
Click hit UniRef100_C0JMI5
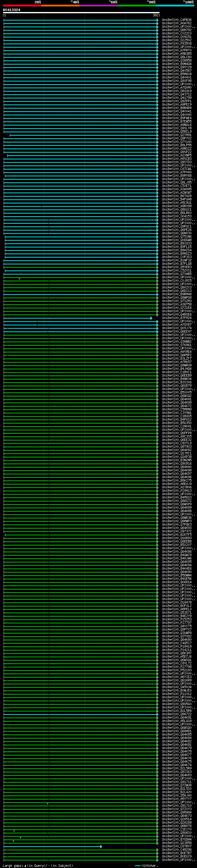coord(176,280)
